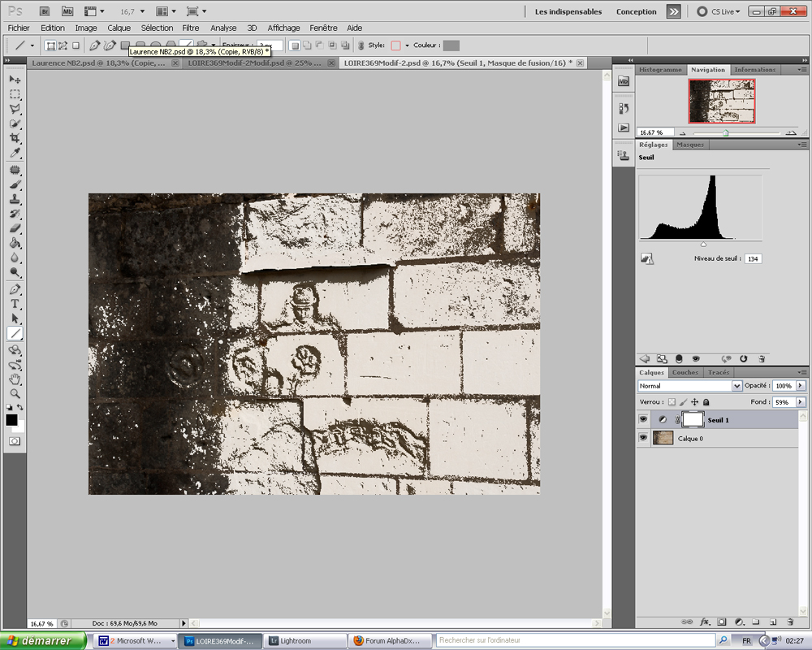Select the Seuil 1 layer mask thumbnail
The image size is (812, 650).
[693, 419]
